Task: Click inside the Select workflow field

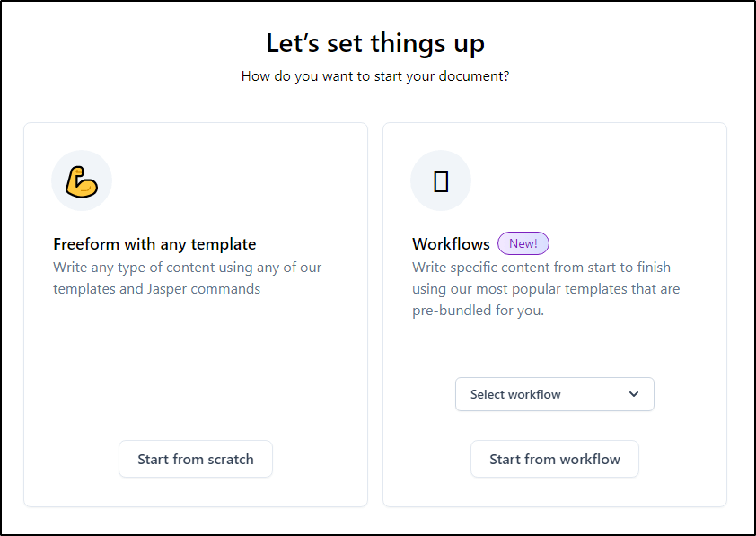Action: coord(539,394)
